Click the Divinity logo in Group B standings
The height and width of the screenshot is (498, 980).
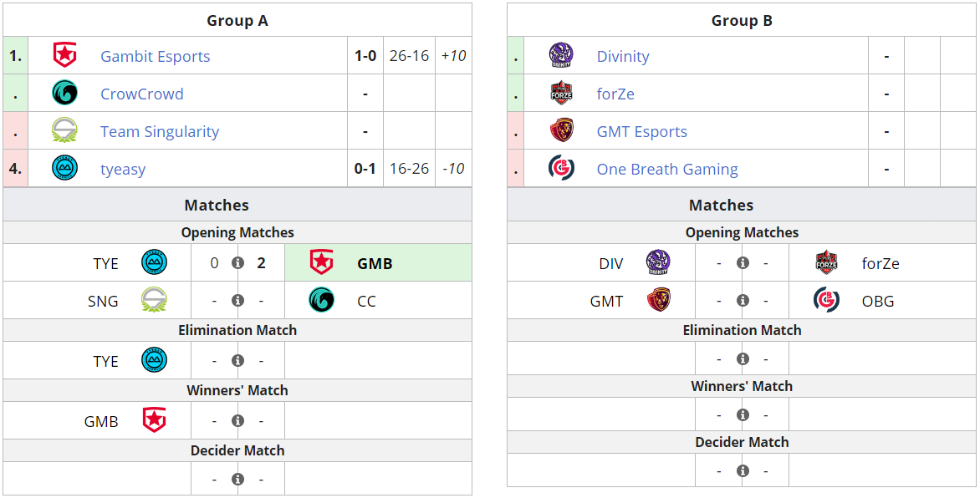(x=561, y=55)
